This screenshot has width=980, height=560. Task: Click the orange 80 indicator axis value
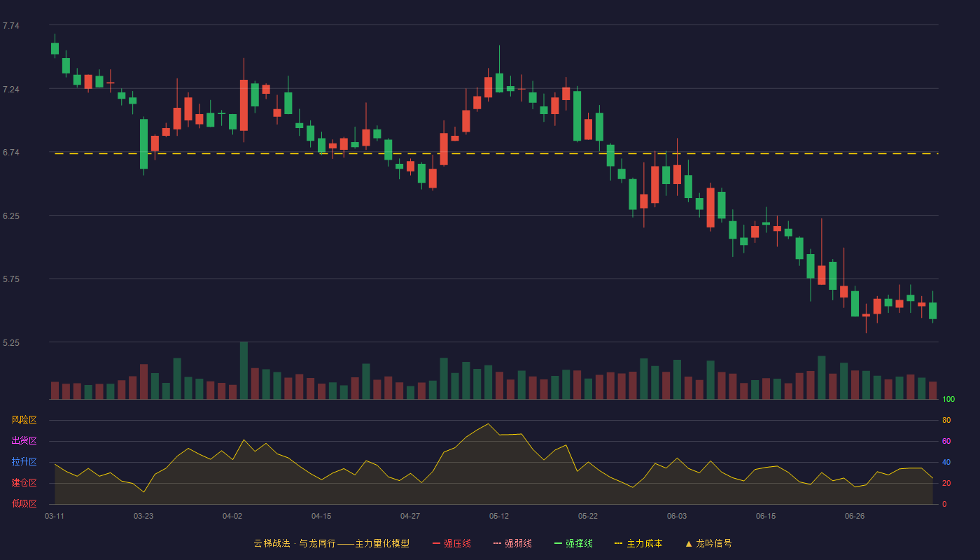pyautogui.click(x=946, y=420)
